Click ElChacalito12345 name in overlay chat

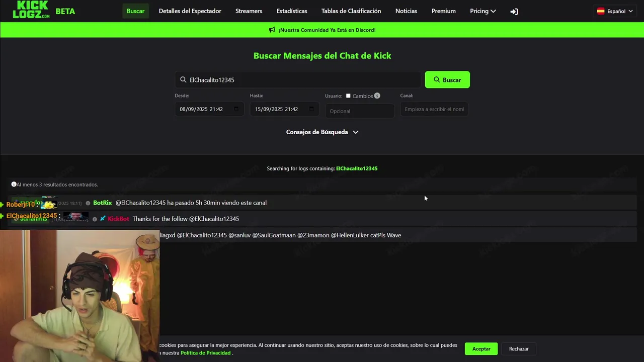coord(32,216)
